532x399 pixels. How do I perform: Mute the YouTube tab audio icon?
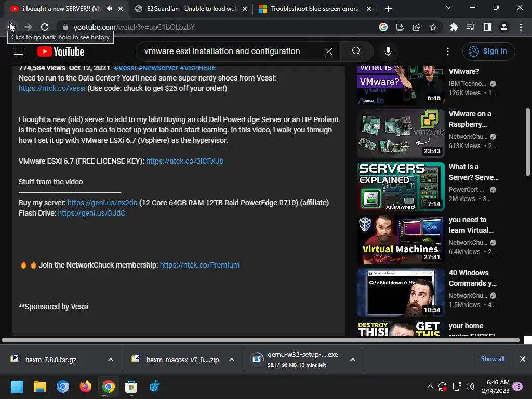[109, 9]
